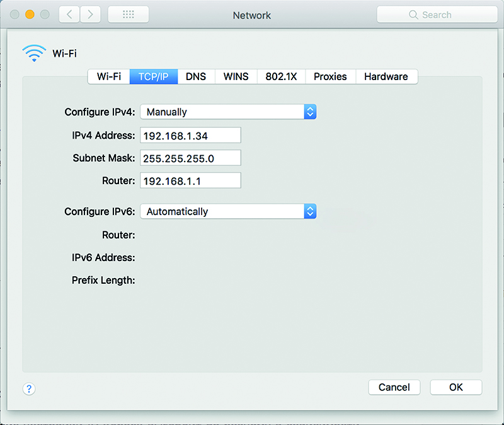The image size is (504, 425).
Task: Click the back navigation arrow
Action: tap(69, 15)
